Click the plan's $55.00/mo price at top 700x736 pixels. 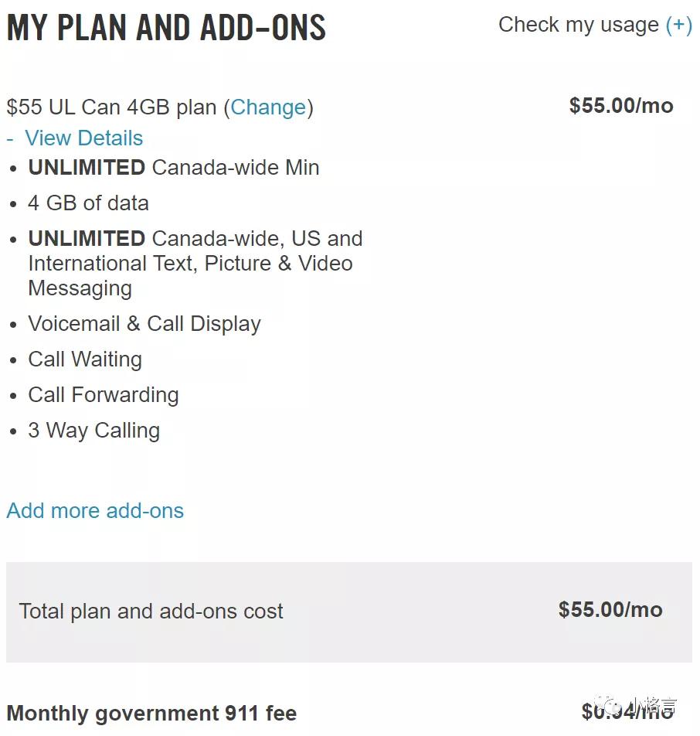621,106
